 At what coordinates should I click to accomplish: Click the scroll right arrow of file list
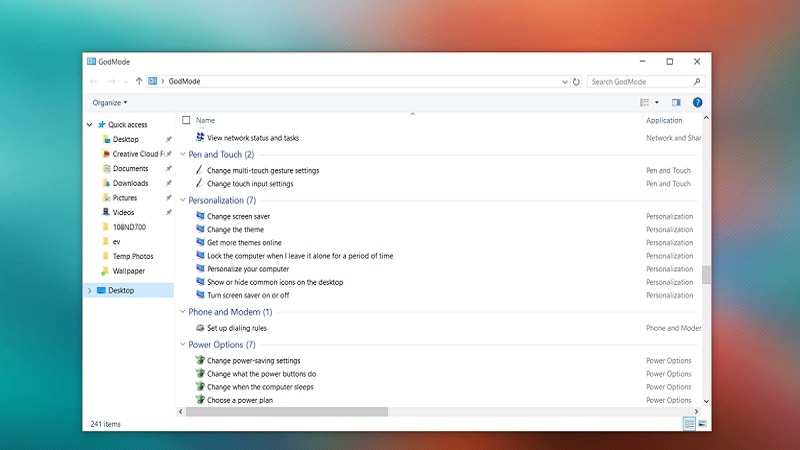696,411
